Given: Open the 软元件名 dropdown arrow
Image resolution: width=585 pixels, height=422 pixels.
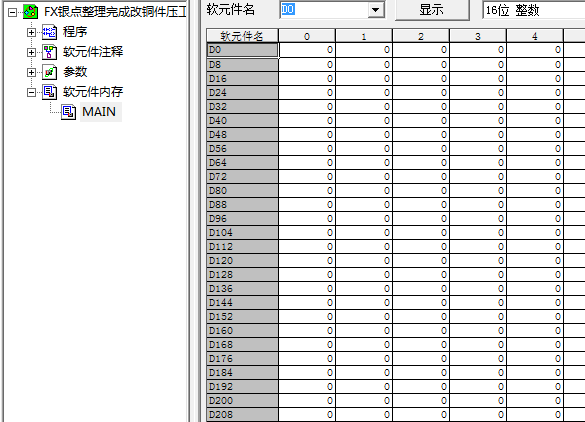Looking at the screenshot, I should pos(376,10).
